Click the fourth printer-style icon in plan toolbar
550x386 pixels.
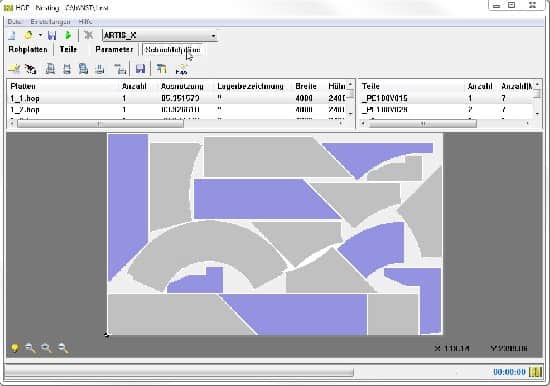[x=100, y=69]
